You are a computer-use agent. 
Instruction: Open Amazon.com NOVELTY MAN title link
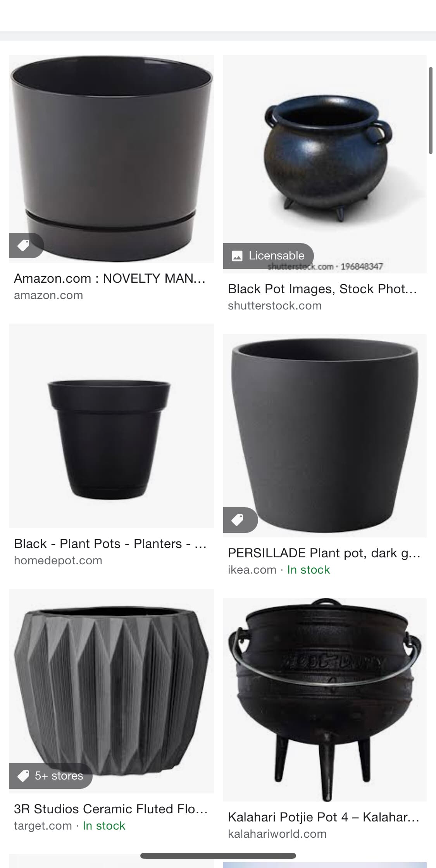coord(110,278)
